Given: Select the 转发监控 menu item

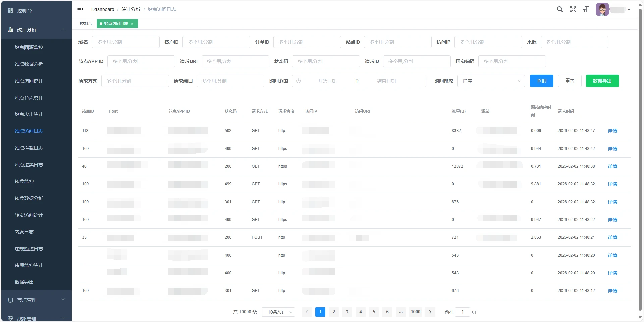Looking at the screenshot, I should pos(24,181).
